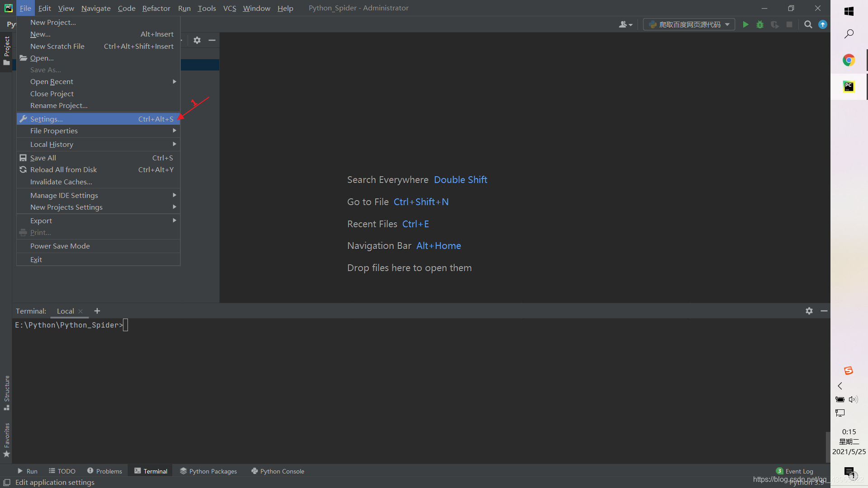The height and width of the screenshot is (488, 868).
Task: Click Project panel gear settings icon
Action: click(197, 40)
